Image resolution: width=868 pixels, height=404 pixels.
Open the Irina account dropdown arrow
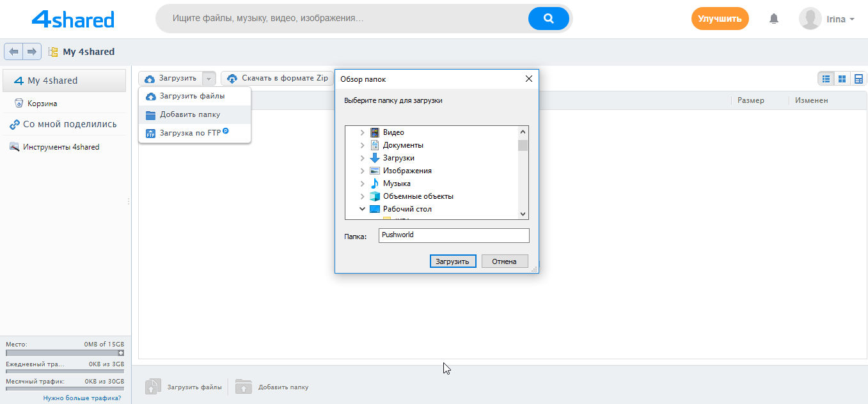pyautogui.click(x=852, y=19)
